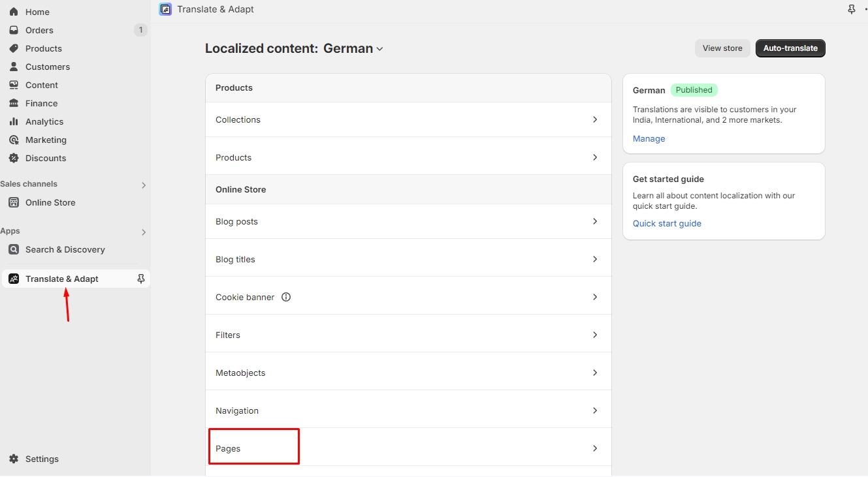Open the Quick start guide link
The image size is (868, 477).
(x=667, y=223)
